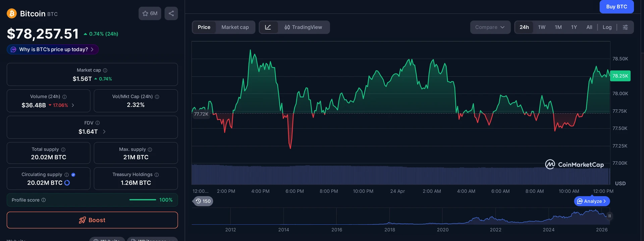Show the Volume (24h) info tooltip icon

pos(64,97)
